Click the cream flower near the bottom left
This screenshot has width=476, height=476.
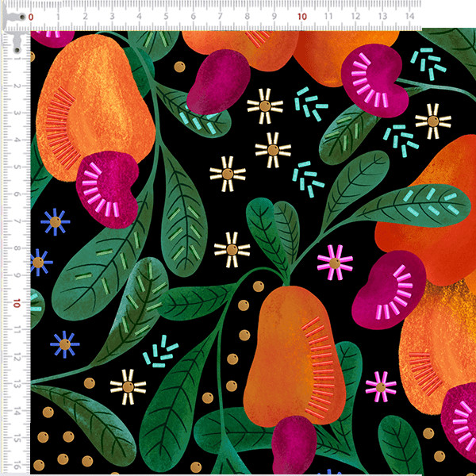(x=128, y=386)
